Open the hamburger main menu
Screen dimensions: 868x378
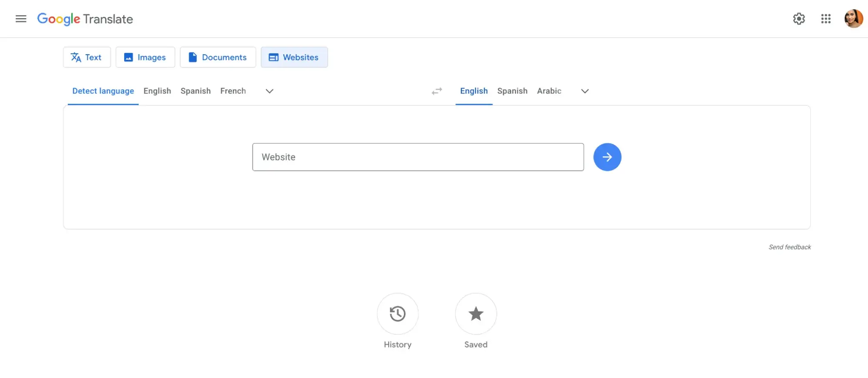[21, 19]
